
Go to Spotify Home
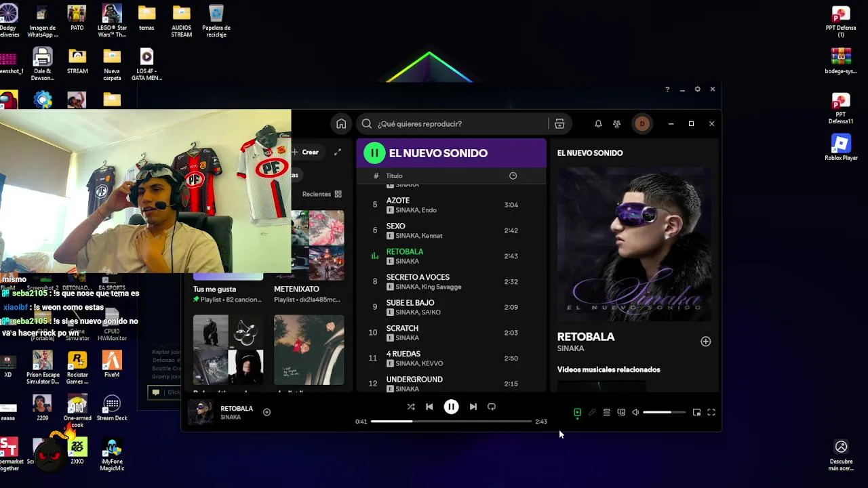click(x=341, y=124)
